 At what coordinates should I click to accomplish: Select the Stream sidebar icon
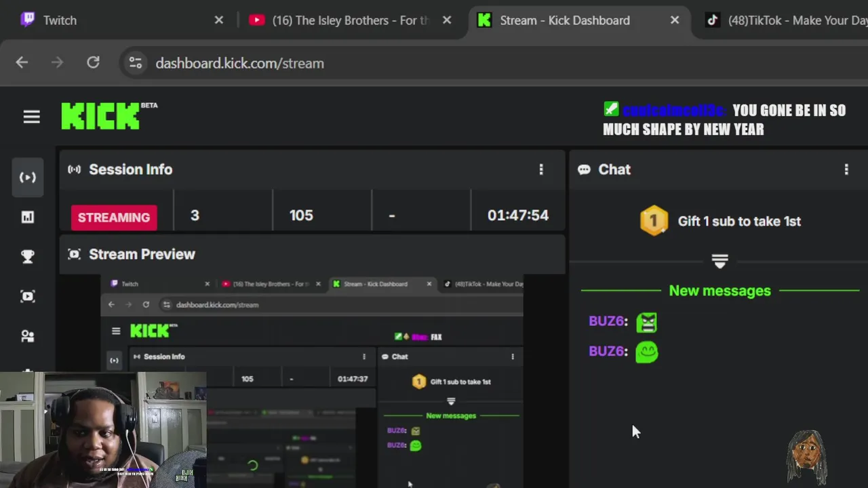coord(28,178)
